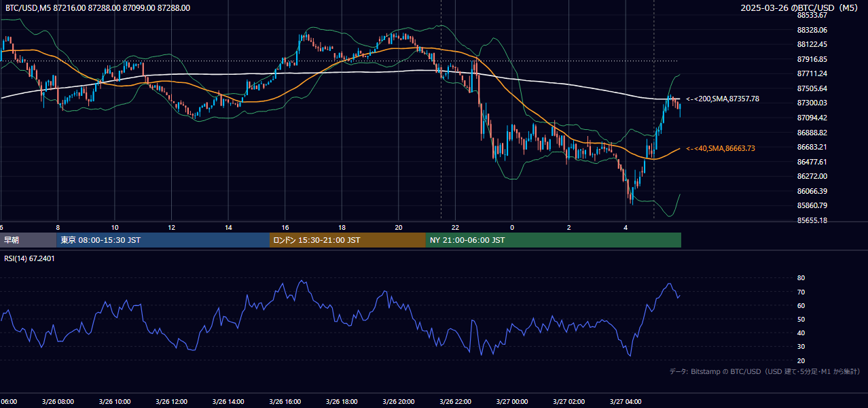Image resolution: width=868 pixels, height=408 pixels.
Task: Click price axis value 85860.79
Action: [x=812, y=205]
